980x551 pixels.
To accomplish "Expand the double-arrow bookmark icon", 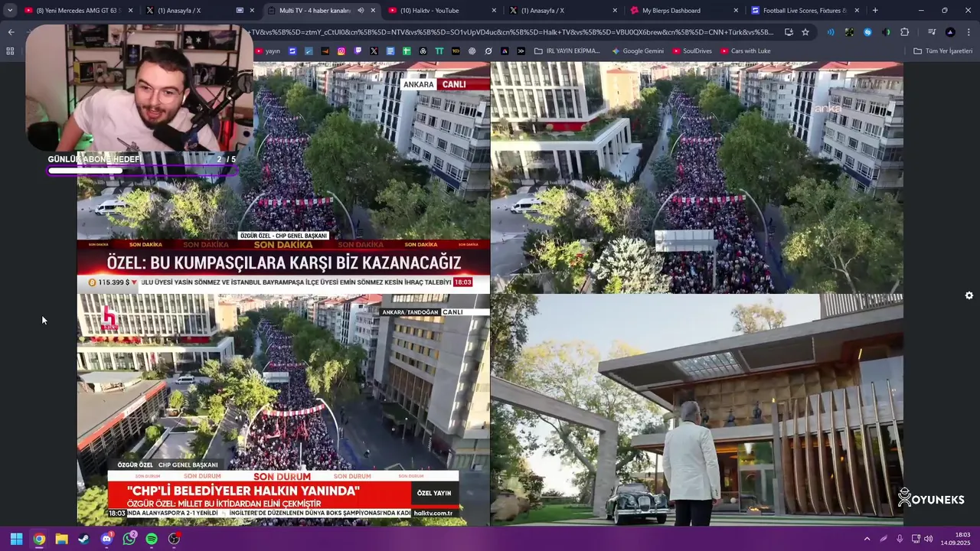I will pyautogui.click(x=521, y=51).
